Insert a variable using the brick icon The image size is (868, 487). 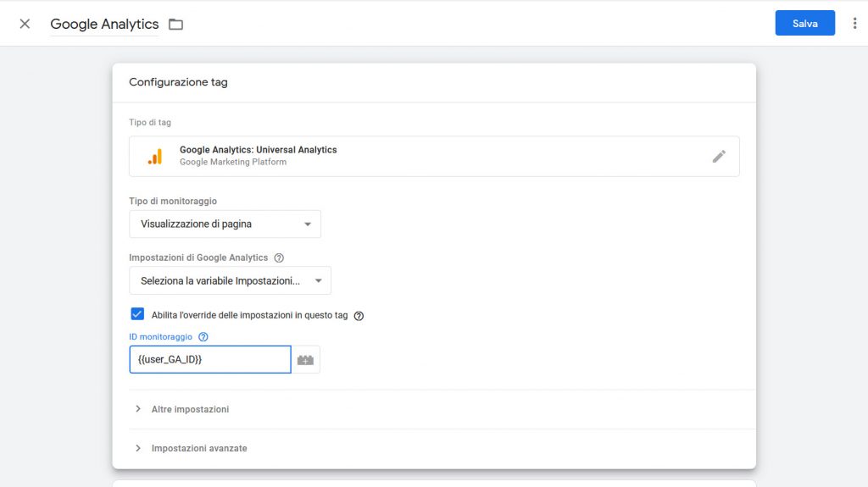(305, 360)
